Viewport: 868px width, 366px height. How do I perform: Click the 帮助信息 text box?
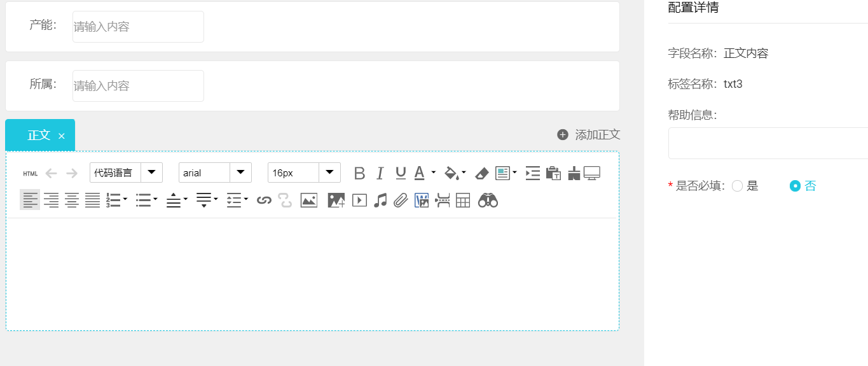(768, 143)
